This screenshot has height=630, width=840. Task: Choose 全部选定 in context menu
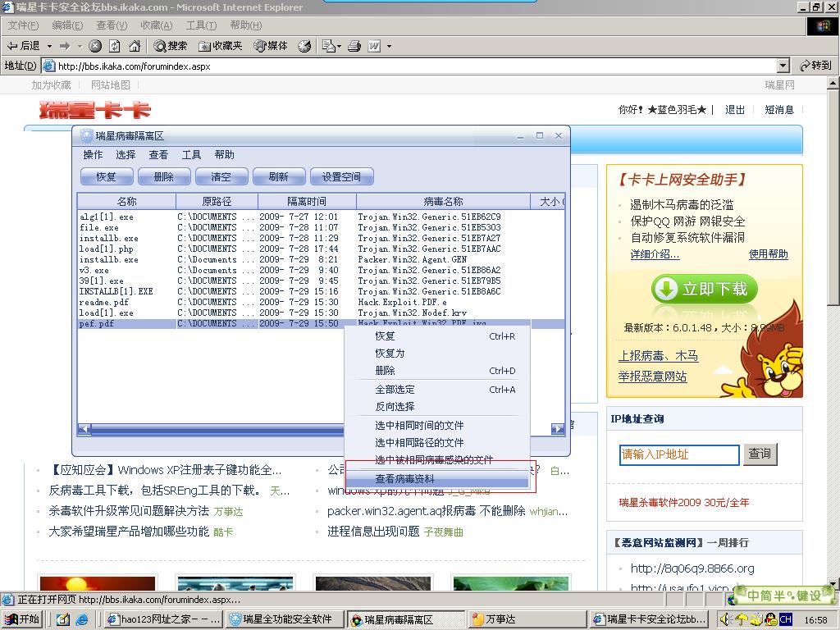(438, 390)
